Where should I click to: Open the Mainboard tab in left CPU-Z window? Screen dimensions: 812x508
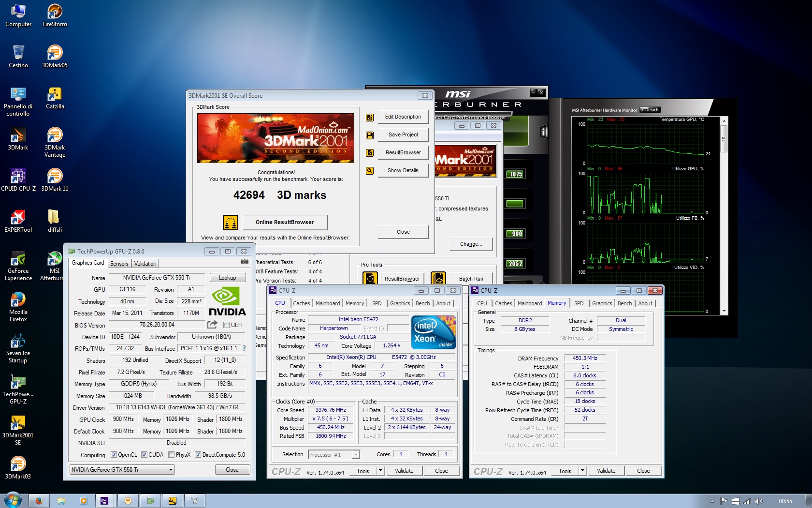click(328, 303)
